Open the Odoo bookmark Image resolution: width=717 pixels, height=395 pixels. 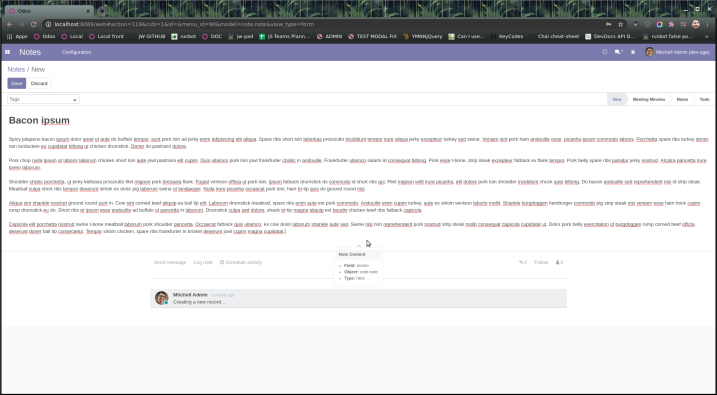pyautogui.click(x=45, y=37)
